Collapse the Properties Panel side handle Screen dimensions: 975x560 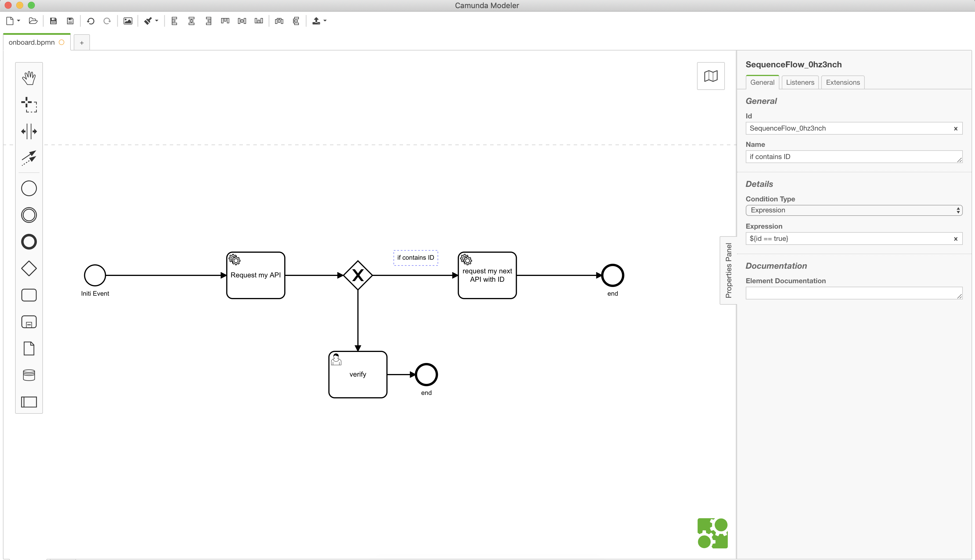pyautogui.click(x=728, y=270)
